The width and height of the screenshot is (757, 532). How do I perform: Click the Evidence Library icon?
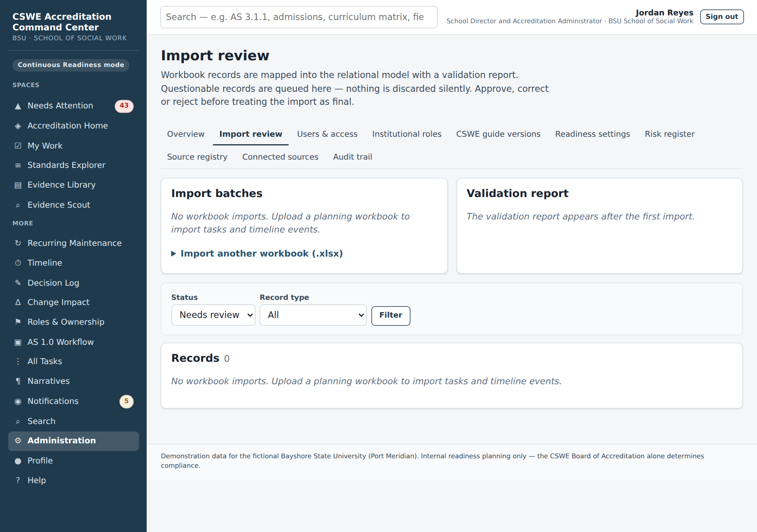pos(18,185)
